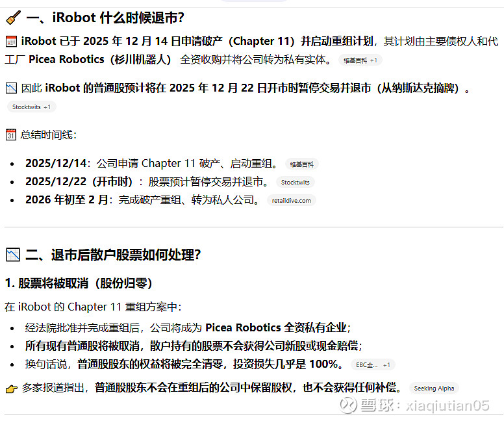Click bold text "Picea Robotics 全资私有企业"
The image size is (504, 421).
point(276,327)
